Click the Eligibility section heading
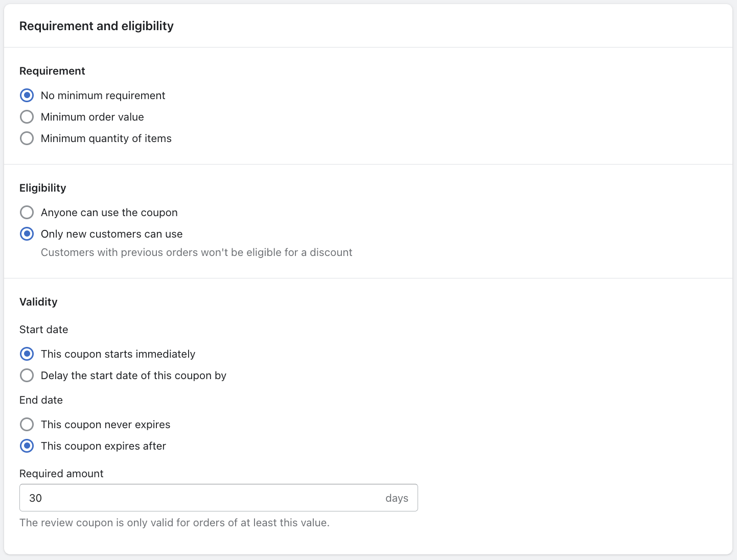Screen dimensions: 737x560 42,188
